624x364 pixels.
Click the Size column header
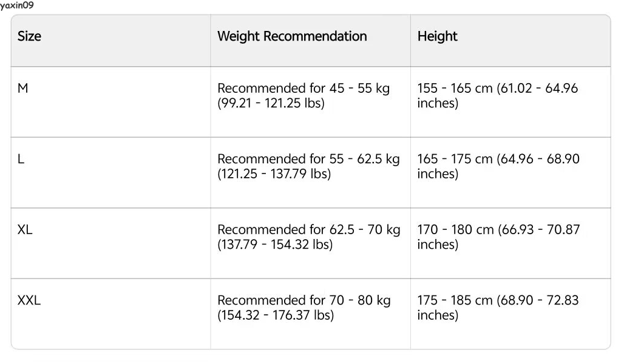tap(29, 36)
